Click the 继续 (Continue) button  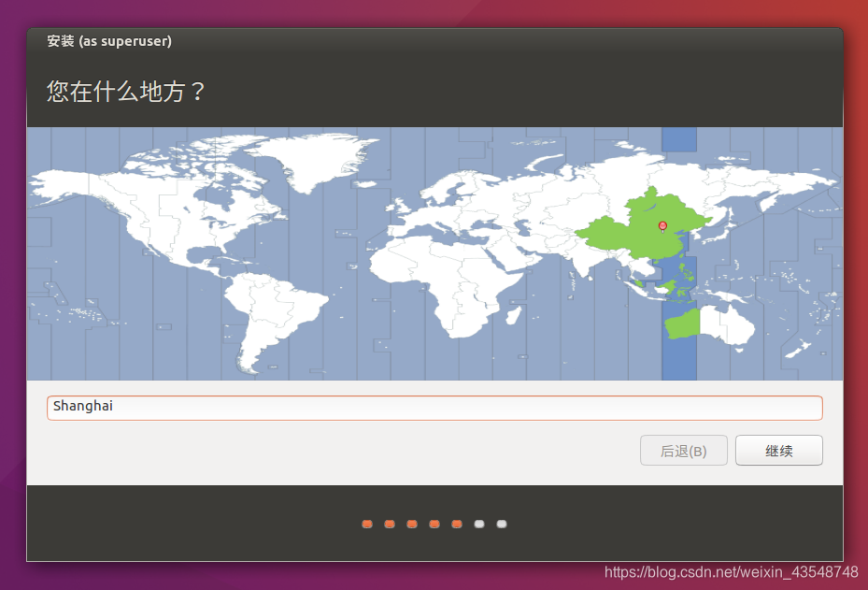click(x=778, y=451)
